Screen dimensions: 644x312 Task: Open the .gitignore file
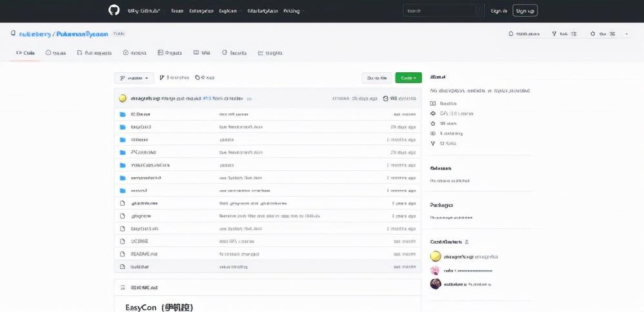(141, 216)
